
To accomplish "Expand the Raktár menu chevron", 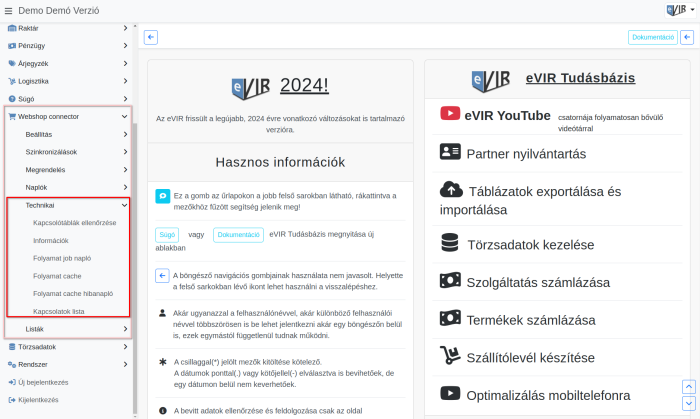I will pyautogui.click(x=125, y=28).
